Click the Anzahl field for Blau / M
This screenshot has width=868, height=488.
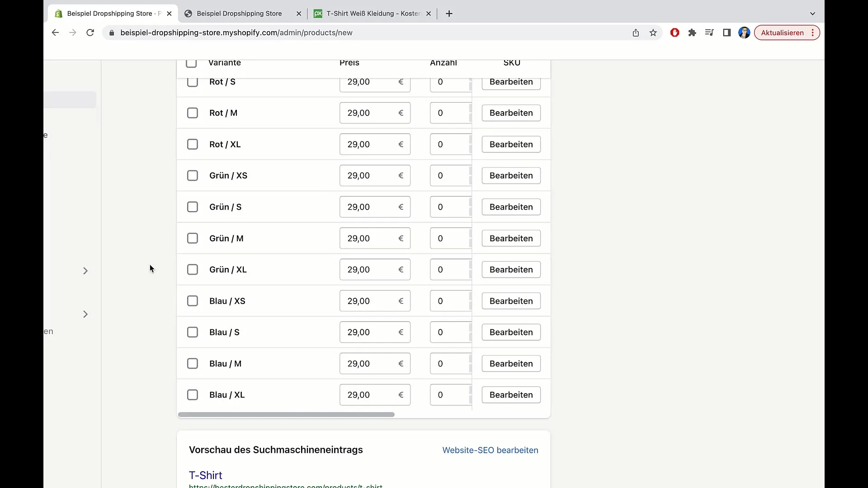coord(451,364)
